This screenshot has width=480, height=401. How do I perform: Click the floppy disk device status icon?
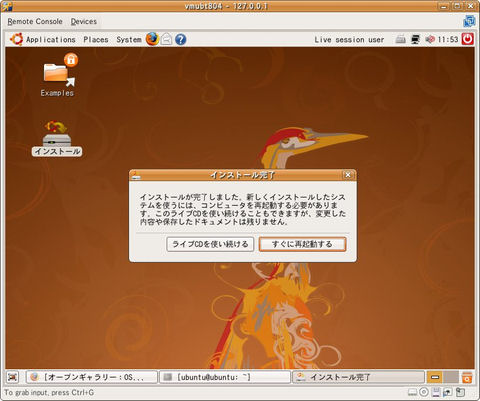pos(435,392)
